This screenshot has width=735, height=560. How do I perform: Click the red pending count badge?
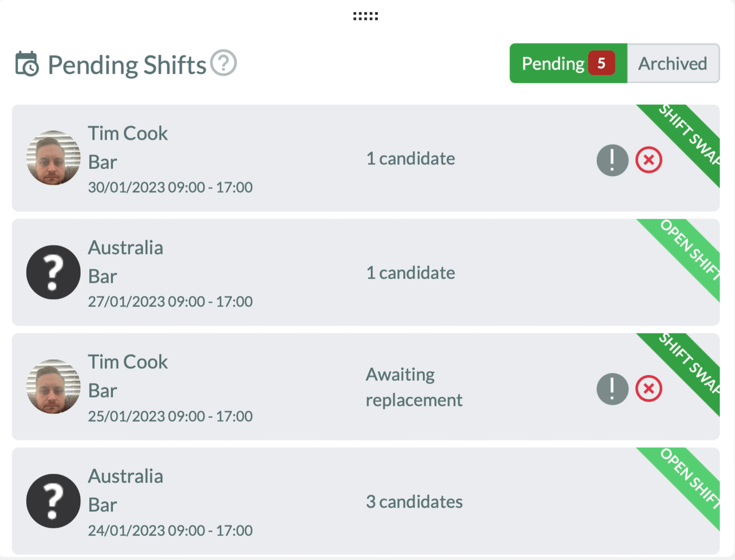click(601, 63)
